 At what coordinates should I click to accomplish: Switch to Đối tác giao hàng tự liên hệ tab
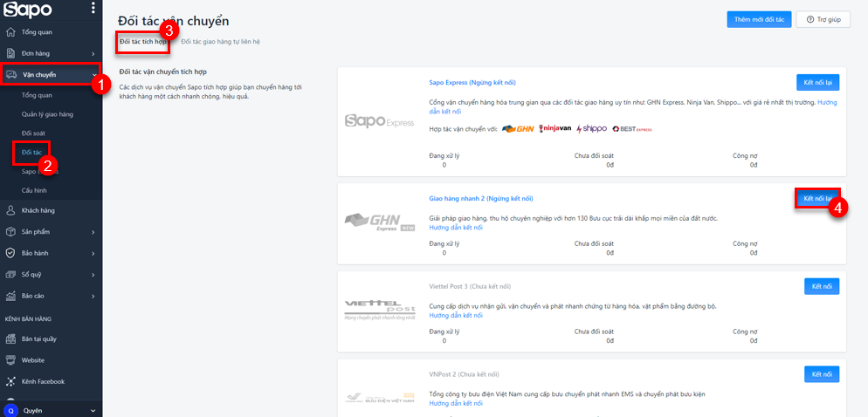(220, 42)
